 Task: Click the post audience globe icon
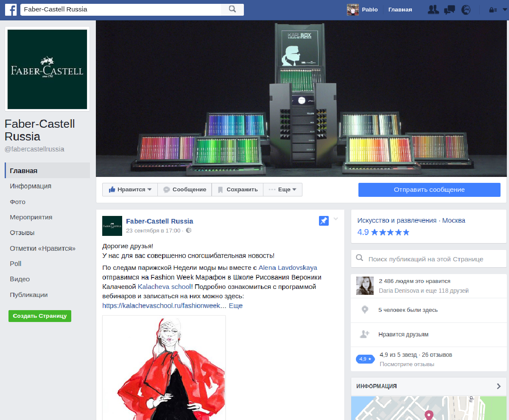(189, 231)
